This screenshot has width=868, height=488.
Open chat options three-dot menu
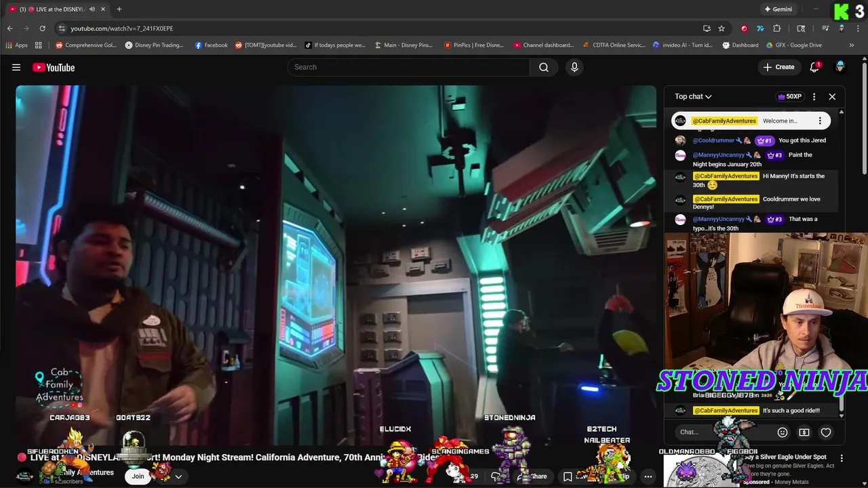(x=814, y=96)
